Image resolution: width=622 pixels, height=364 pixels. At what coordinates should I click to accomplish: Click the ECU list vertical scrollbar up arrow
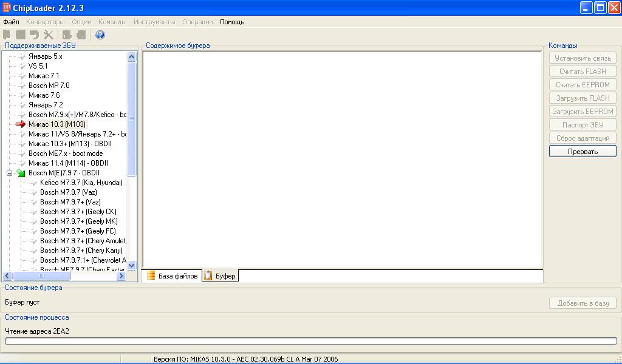pyautogui.click(x=132, y=56)
